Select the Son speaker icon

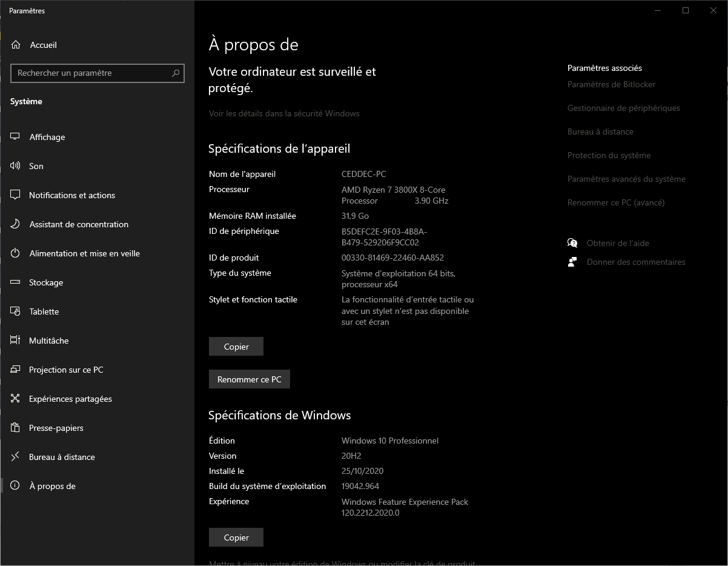coord(16,166)
